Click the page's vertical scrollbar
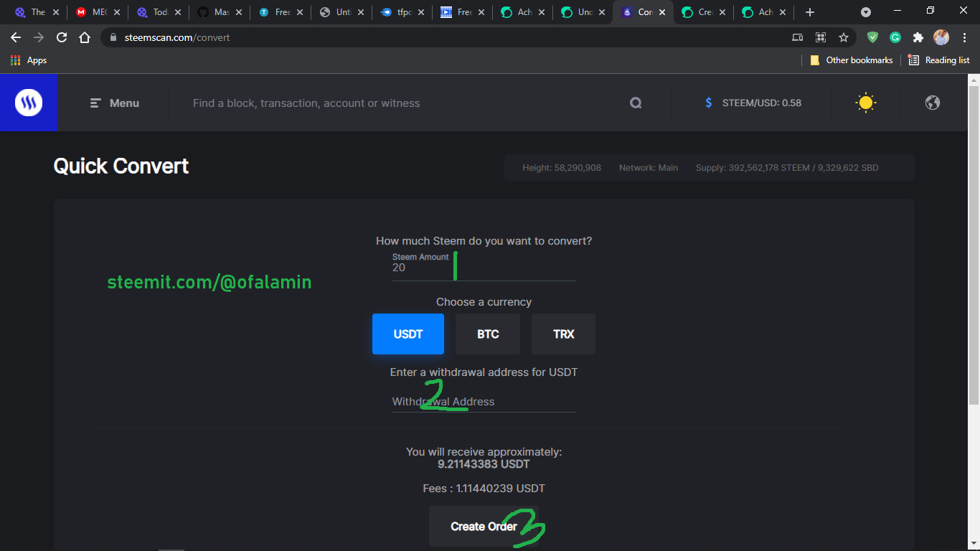The height and width of the screenshot is (551, 980). click(974, 244)
